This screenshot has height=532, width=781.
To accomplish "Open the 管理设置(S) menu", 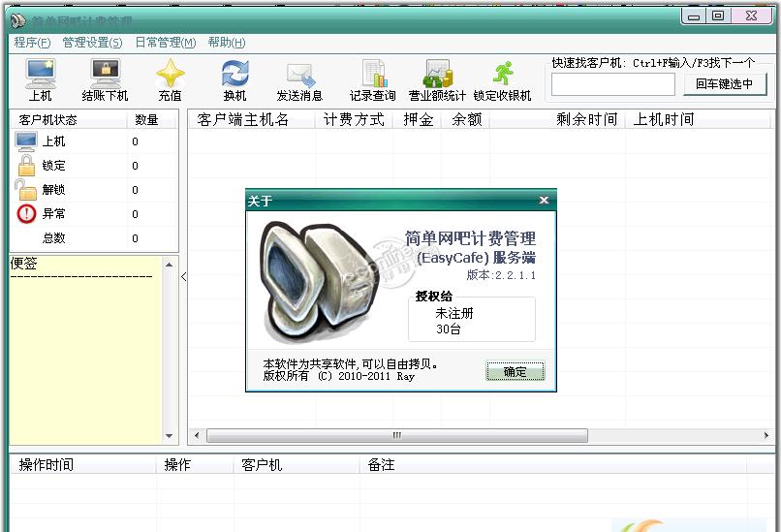I will (x=92, y=43).
